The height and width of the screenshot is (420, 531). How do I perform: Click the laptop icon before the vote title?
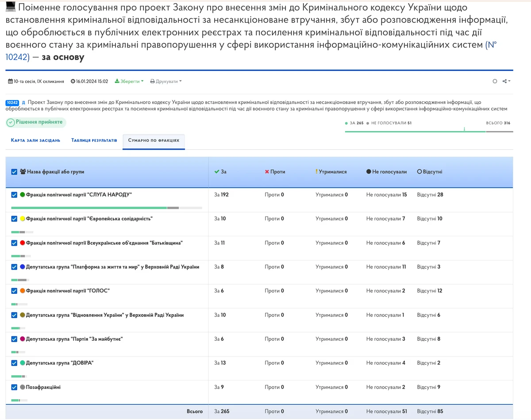click(x=11, y=7)
